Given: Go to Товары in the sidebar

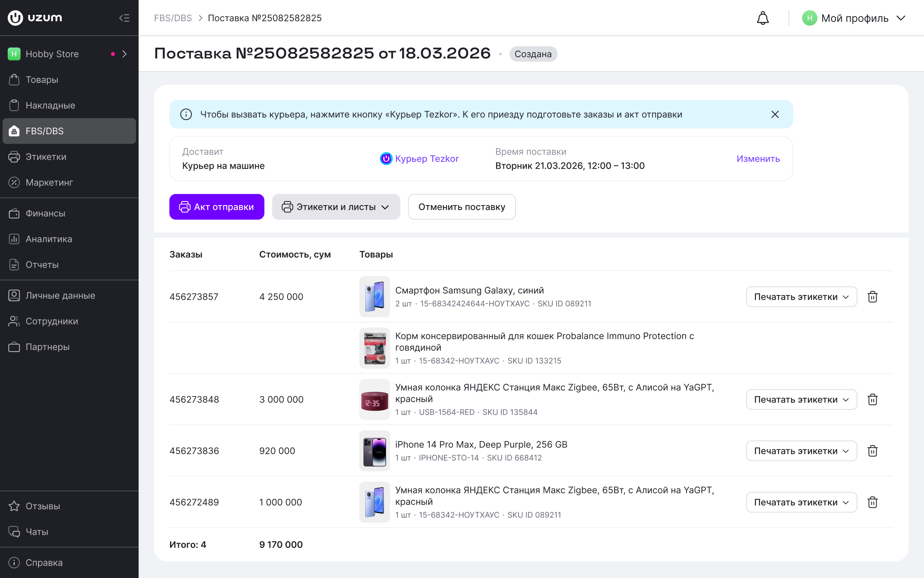Looking at the screenshot, I should tap(69, 79).
